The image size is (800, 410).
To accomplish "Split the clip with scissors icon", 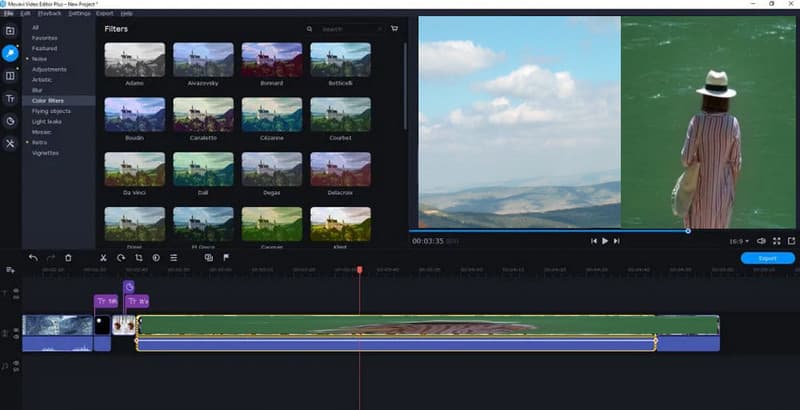I will [x=103, y=258].
